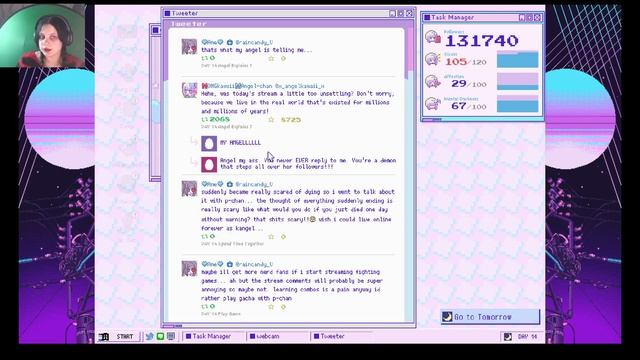
Task: Click OMGkawaiiAngel-chan's profile avatar
Action: coord(189,90)
